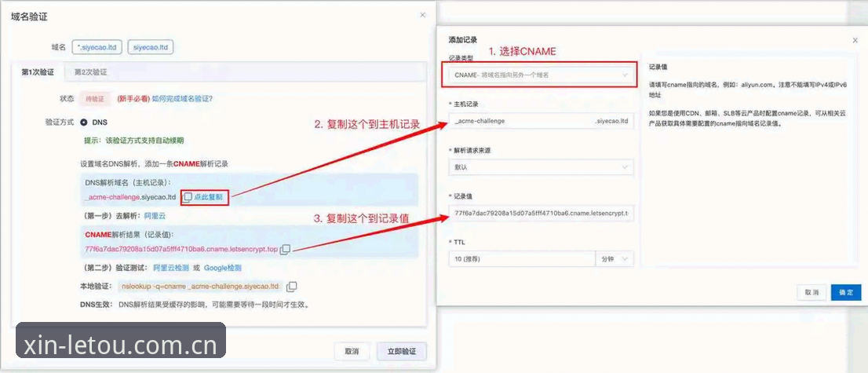
Task: Open the Google检测 verification link
Action: tap(223, 268)
